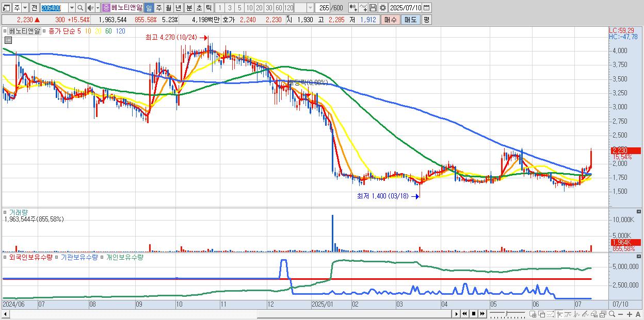The image size is (644, 320).
Task: Choose the 1 interval button
Action: 219,8
